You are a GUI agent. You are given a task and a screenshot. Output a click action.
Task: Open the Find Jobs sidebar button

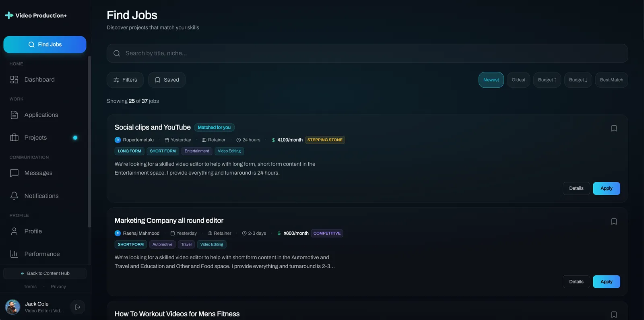[45, 45]
